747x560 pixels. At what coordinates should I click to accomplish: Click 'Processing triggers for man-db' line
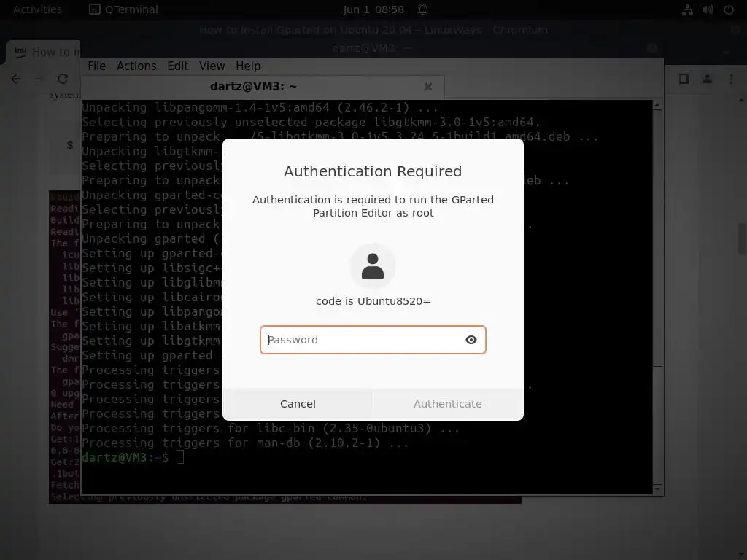[x=245, y=443]
